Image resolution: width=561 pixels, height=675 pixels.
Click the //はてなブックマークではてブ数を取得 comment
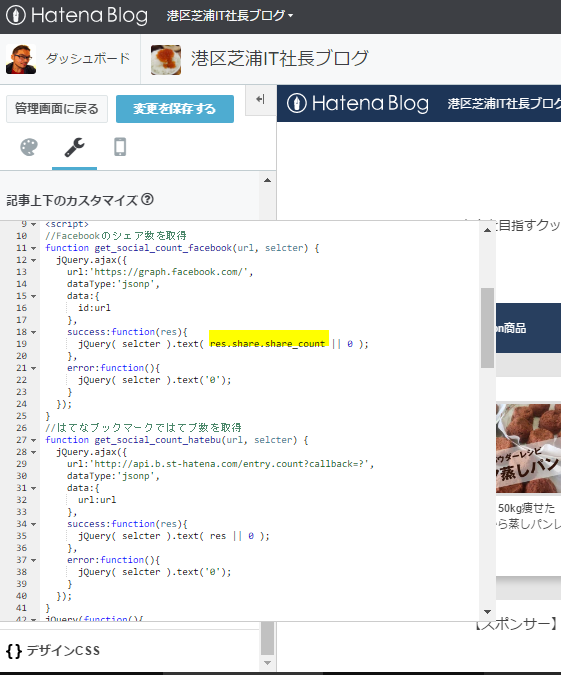pos(143,428)
